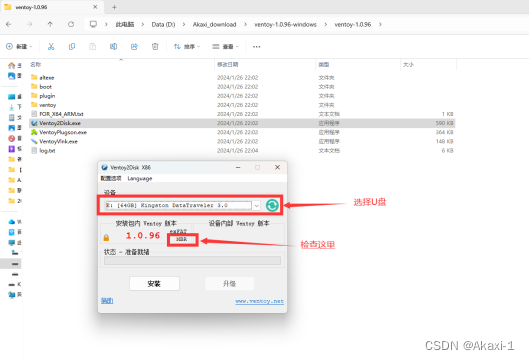The image size is (530, 360).
Task: Click the Cut scissors icon in Explorer toolbar
Action: coord(51,47)
